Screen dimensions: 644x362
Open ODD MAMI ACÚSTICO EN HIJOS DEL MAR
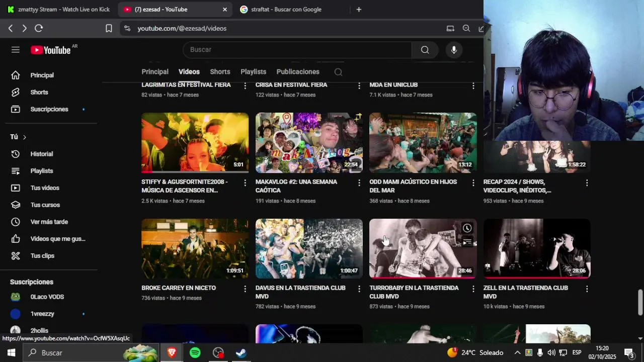(413, 186)
